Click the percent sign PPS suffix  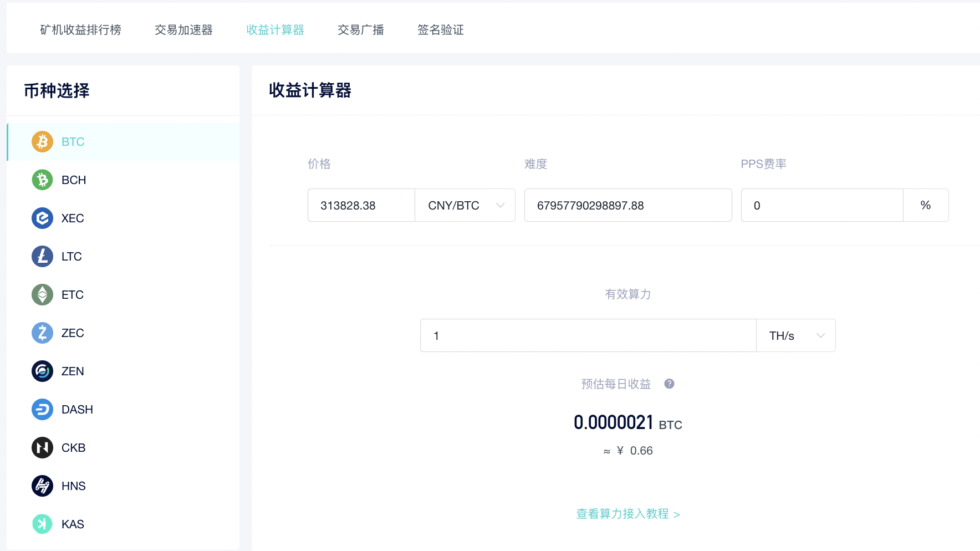pos(926,205)
